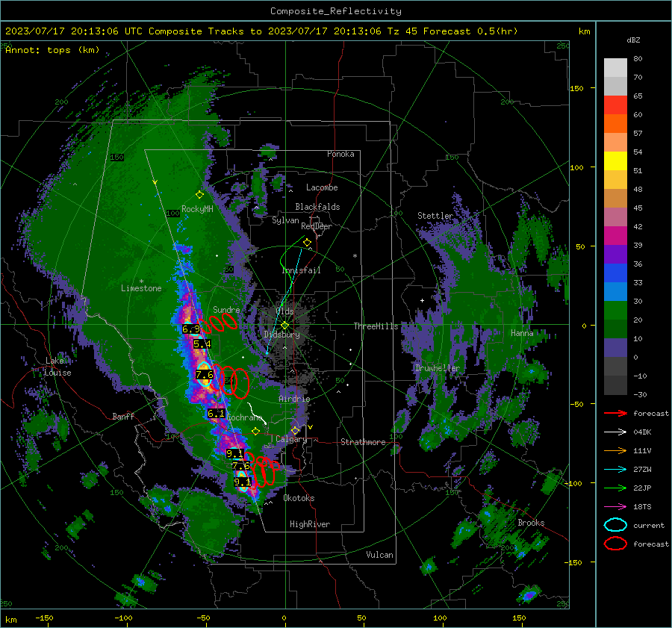
Task: Click the orange 111V arrow legend icon
Action: (615, 450)
